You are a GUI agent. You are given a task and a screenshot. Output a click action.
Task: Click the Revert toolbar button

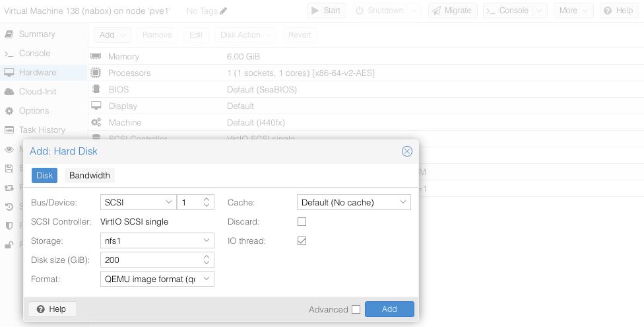[300, 35]
